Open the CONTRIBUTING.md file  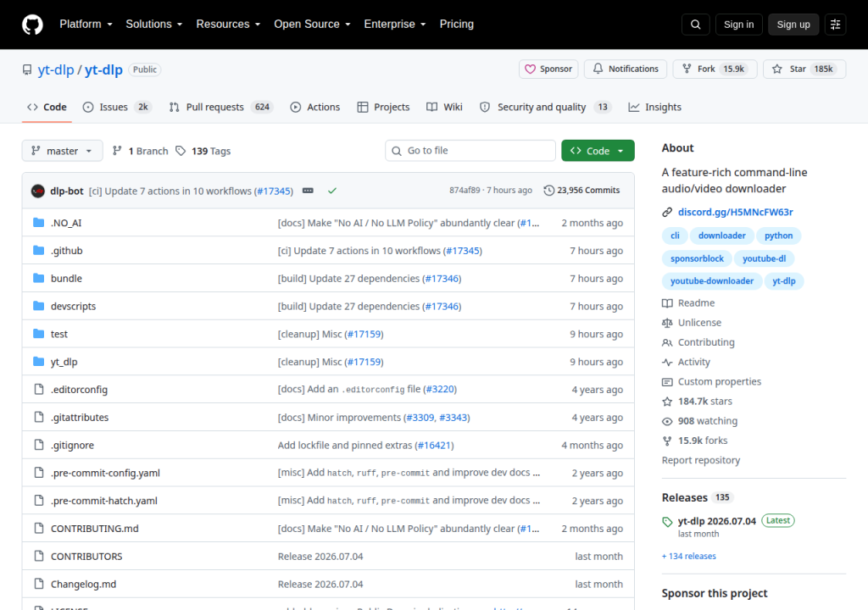coord(95,529)
